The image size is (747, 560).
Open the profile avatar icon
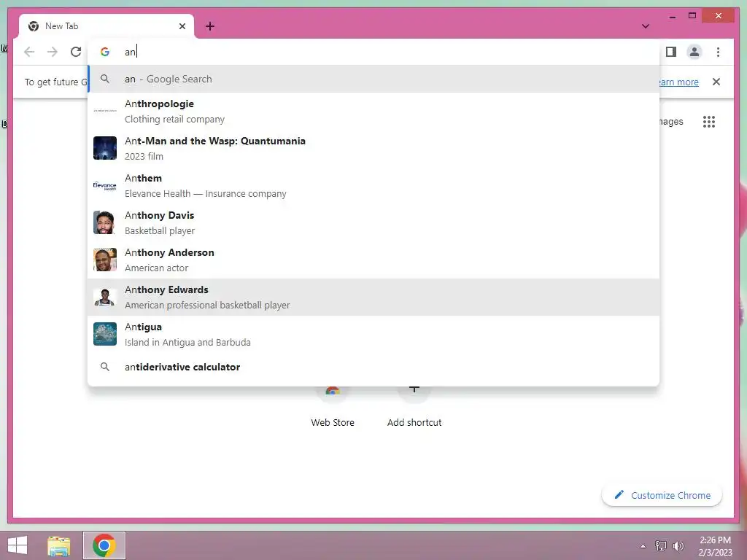[694, 52]
